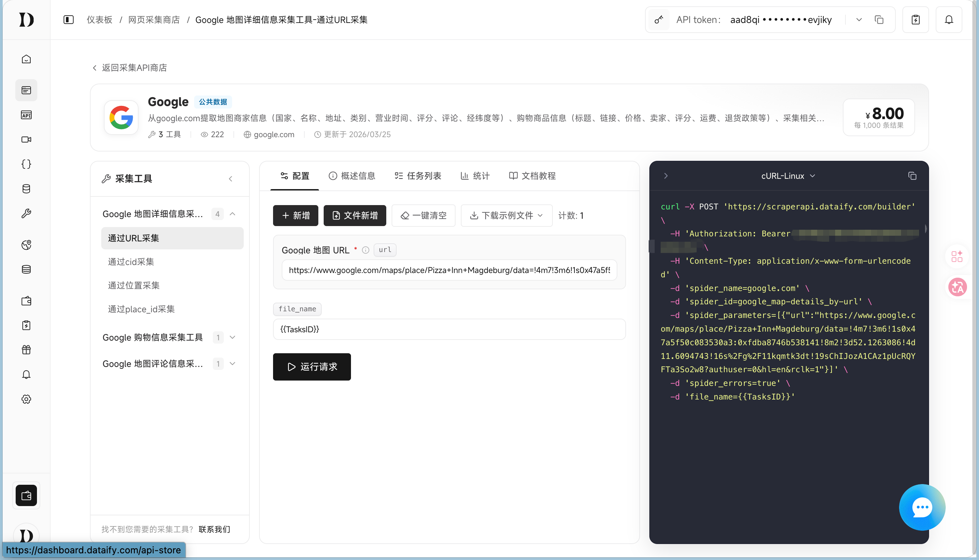979x560 pixels.
Task: Focus the file_name input field
Action: click(x=449, y=329)
